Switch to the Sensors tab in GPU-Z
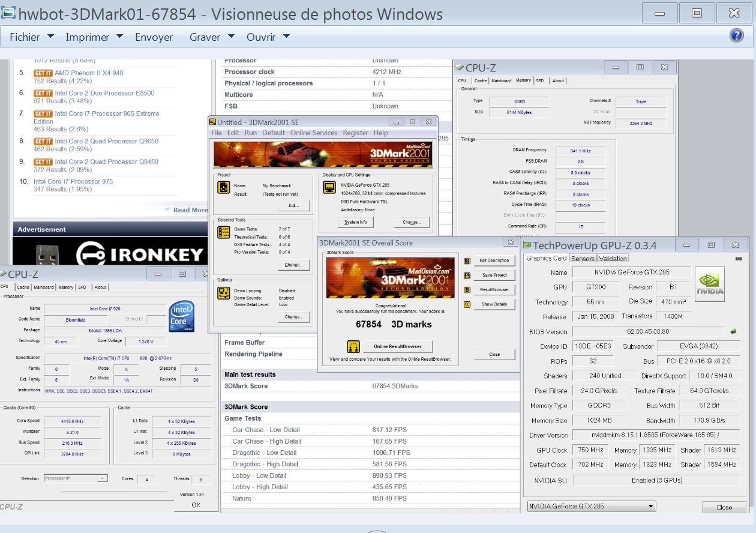 click(x=583, y=259)
